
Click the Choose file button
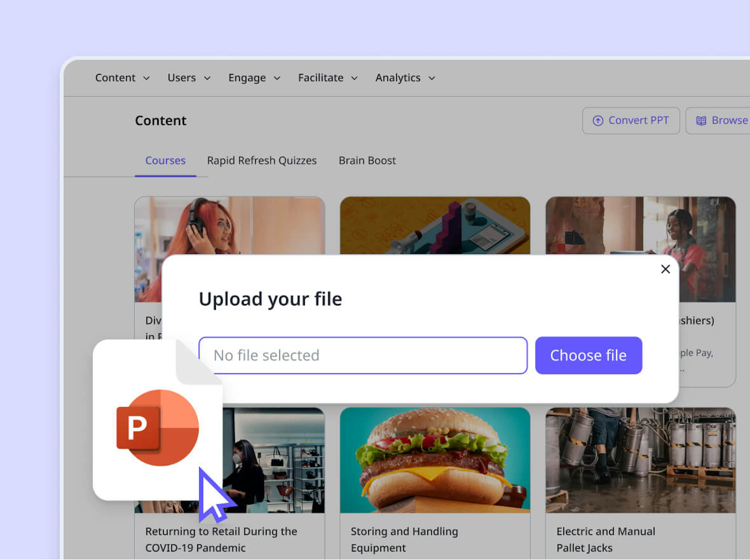pos(588,355)
